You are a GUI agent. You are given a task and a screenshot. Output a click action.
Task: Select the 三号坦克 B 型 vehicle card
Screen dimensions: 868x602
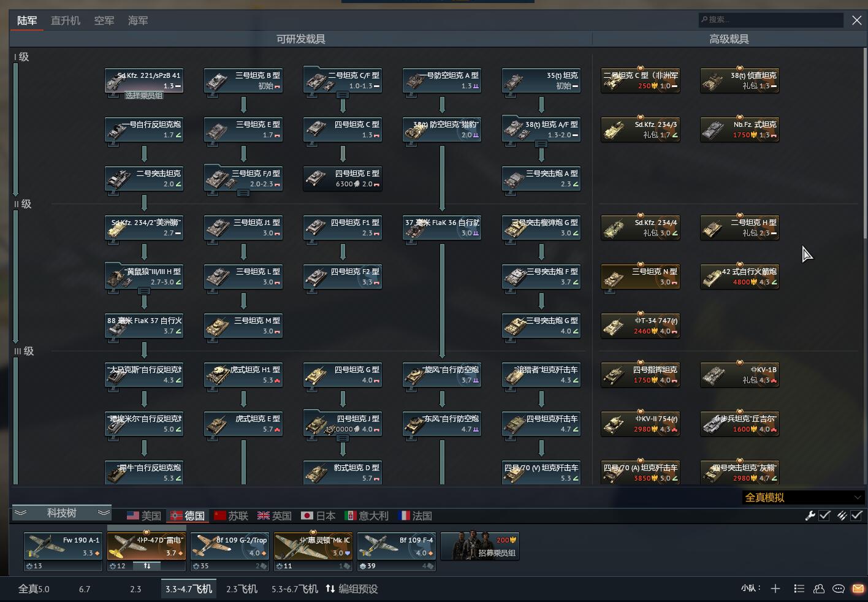243,80
